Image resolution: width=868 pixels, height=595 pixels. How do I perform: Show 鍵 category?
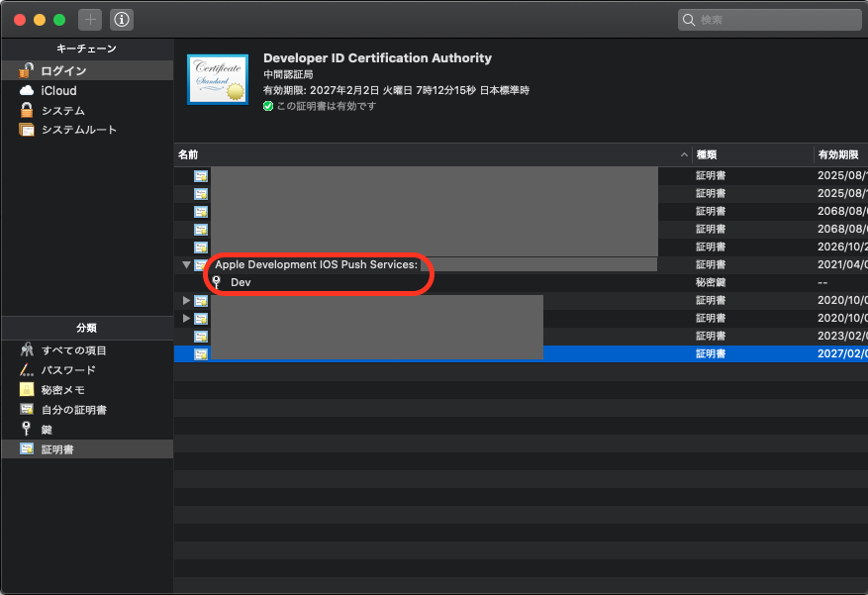coord(87,429)
